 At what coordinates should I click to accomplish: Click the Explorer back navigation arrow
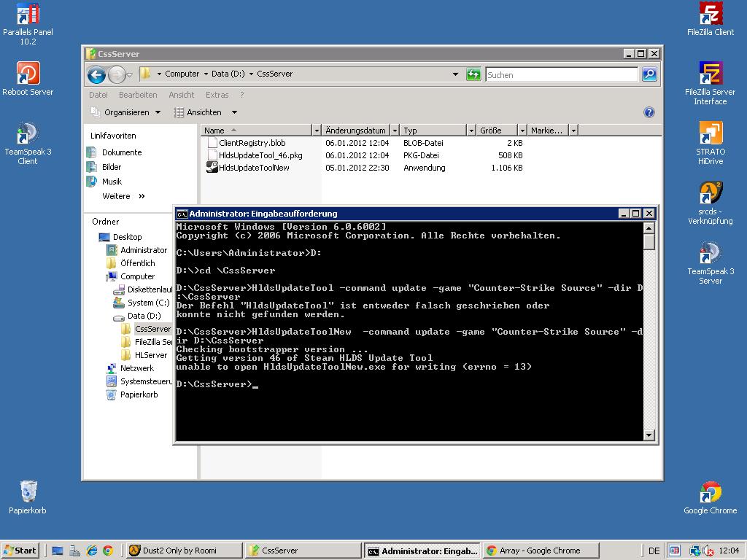click(x=97, y=75)
